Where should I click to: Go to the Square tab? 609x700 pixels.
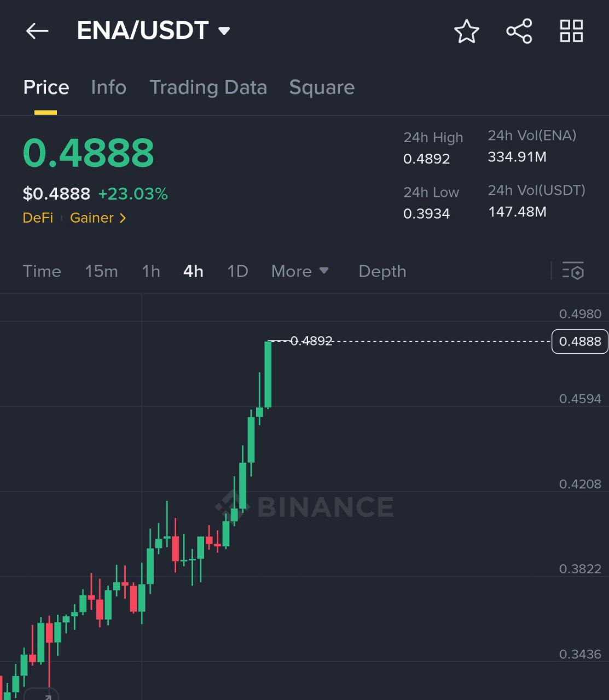pos(322,87)
